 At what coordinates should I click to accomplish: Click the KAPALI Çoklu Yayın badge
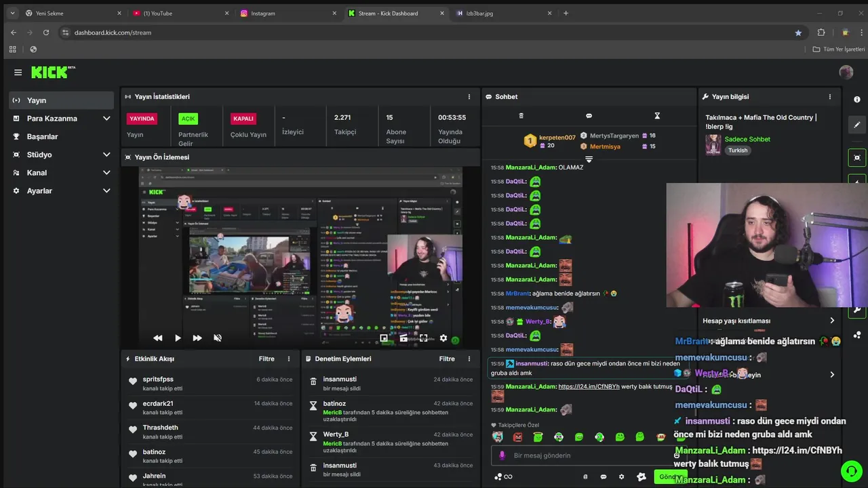[x=243, y=119]
